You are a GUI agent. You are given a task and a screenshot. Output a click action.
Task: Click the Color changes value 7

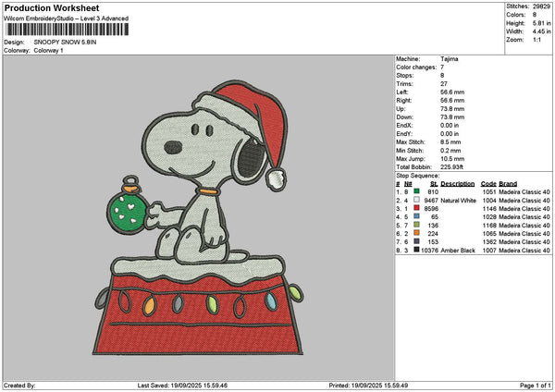(442, 67)
